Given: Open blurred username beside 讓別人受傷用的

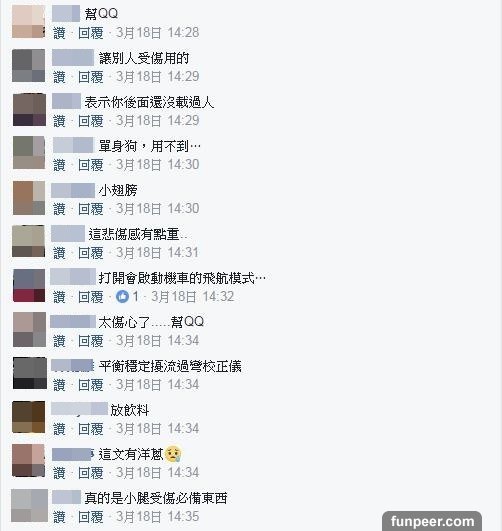Looking at the screenshot, I should pyautogui.click(x=73, y=57).
